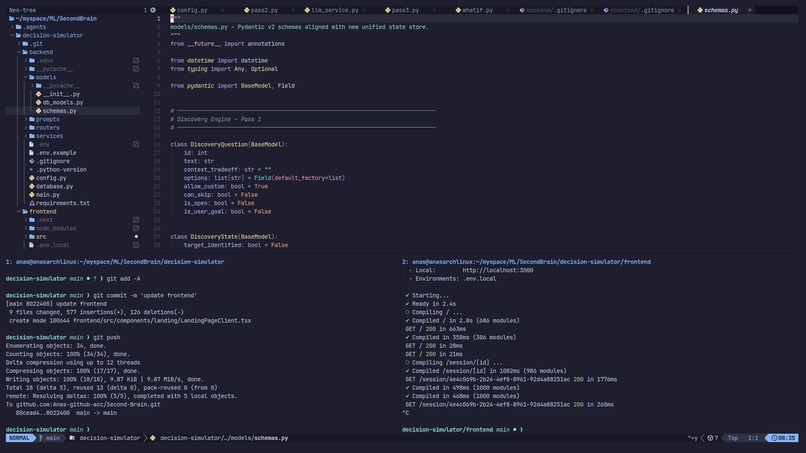
Task: Click the backend open-folder icon
Action: (25, 52)
